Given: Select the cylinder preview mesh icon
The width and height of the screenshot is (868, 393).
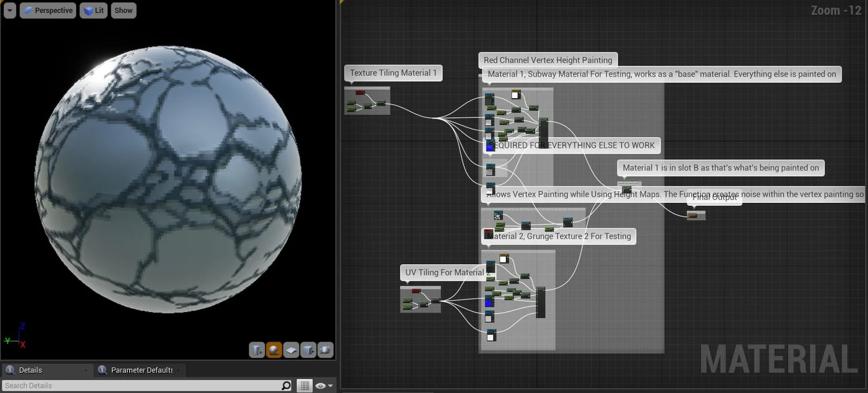Looking at the screenshot, I should point(256,349).
